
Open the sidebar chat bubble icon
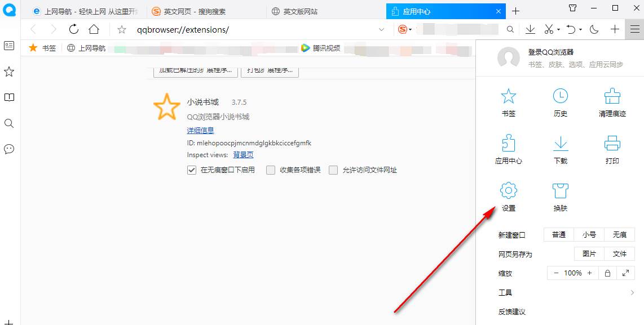tap(9, 149)
